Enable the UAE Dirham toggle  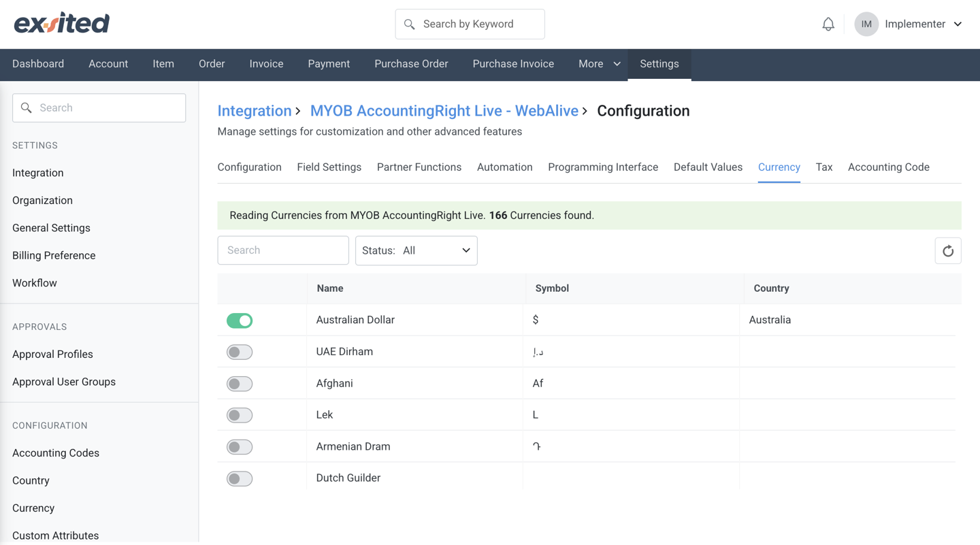240,352
